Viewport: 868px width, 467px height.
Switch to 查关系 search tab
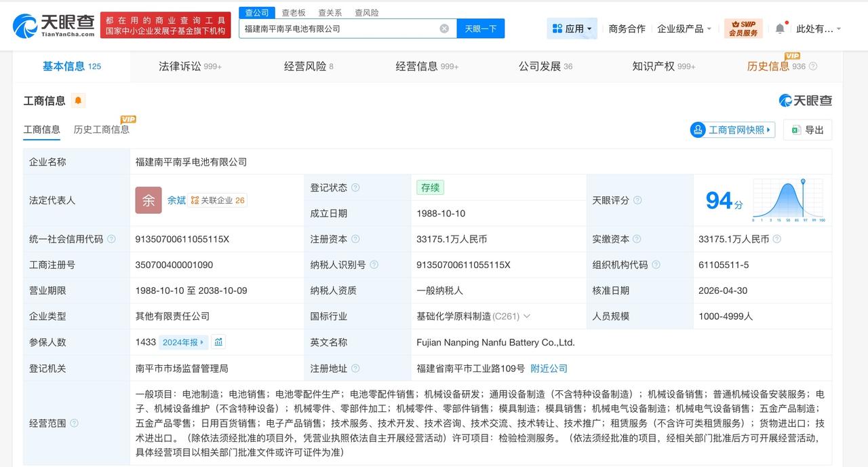(x=330, y=13)
